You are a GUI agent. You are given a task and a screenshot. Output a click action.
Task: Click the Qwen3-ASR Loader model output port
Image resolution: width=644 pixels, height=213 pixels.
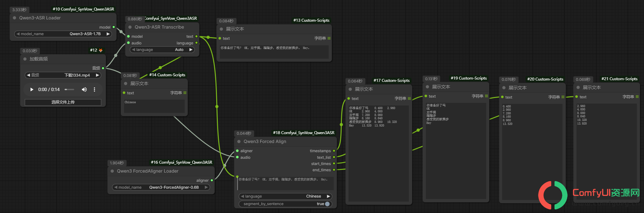[x=114, y=27]
